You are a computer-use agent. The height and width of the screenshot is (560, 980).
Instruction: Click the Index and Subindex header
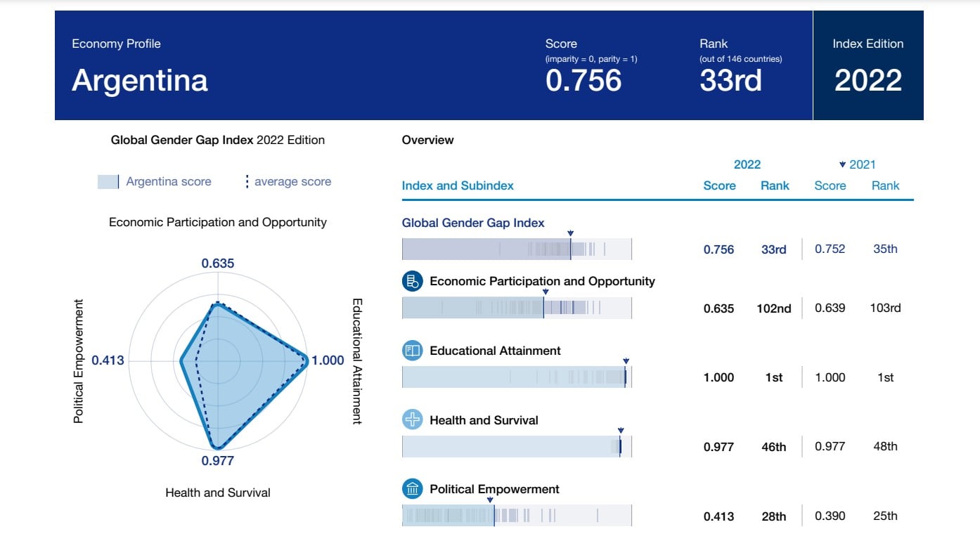(x=458, y=185)
